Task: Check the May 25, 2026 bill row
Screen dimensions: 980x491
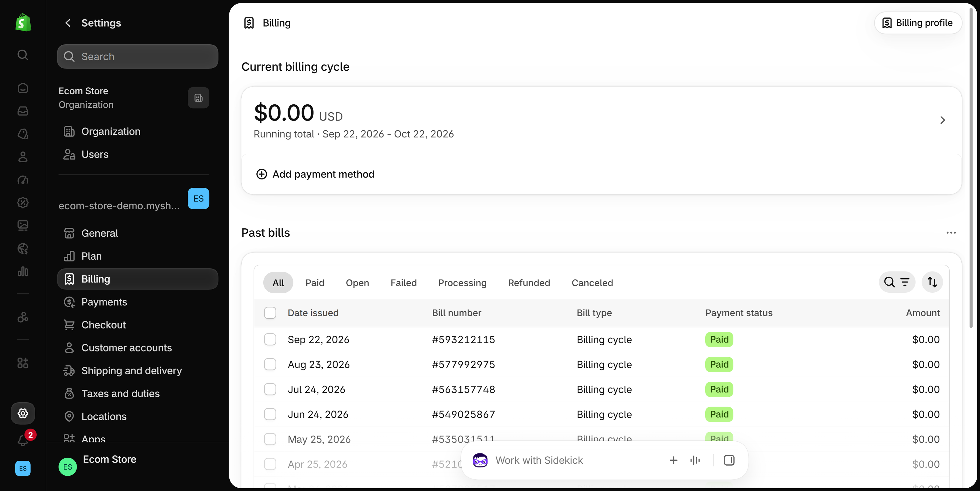Action: pyautogui.click(x=270, y=439)
